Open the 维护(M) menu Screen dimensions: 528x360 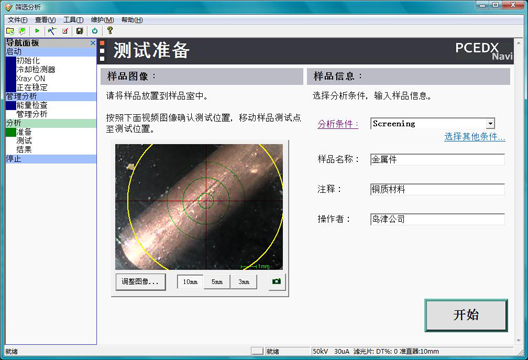click(x=102, y=20)
